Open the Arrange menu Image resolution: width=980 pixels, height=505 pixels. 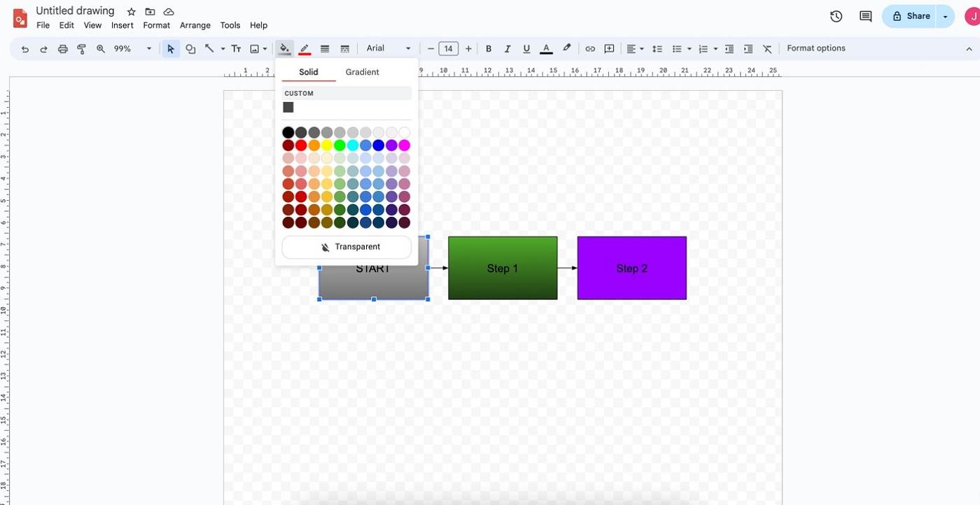[195, 25]
